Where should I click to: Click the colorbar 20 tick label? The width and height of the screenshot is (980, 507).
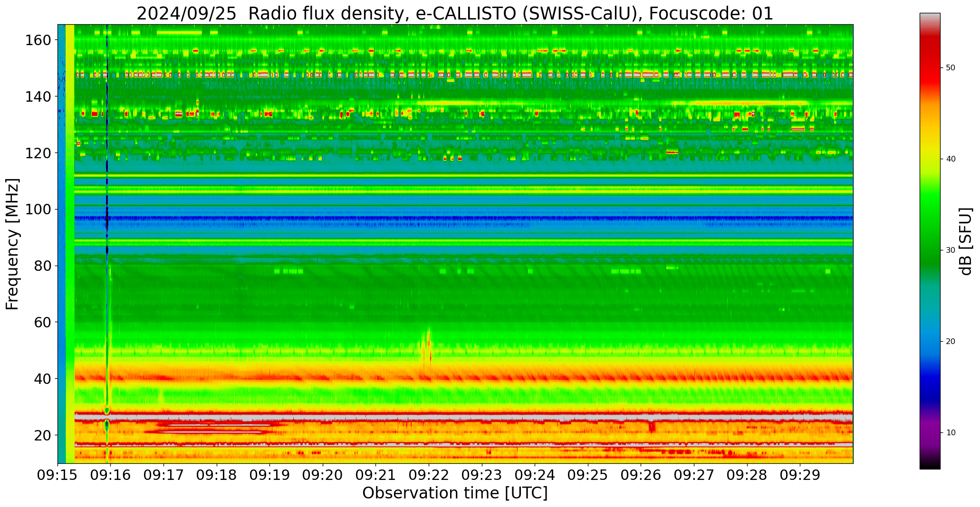point(951,342)
